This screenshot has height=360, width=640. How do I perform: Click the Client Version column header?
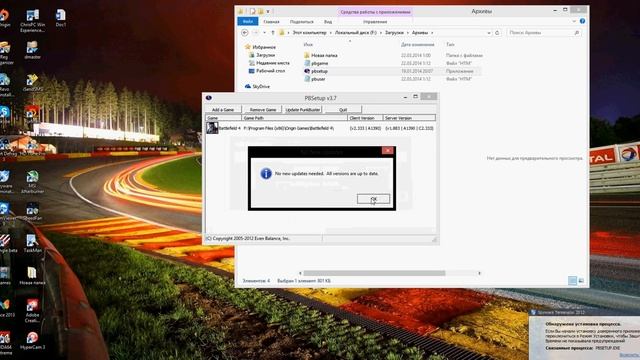(x=365, y=118)
